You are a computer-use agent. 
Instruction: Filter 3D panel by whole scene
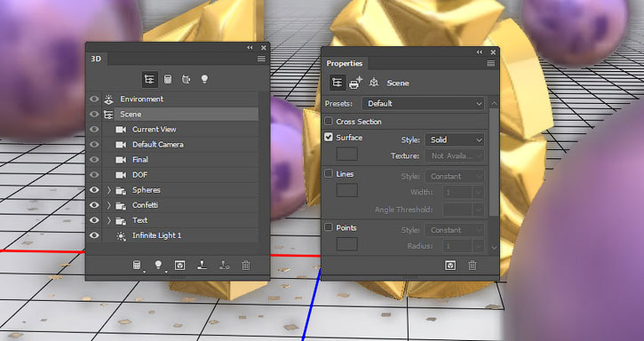150,79
